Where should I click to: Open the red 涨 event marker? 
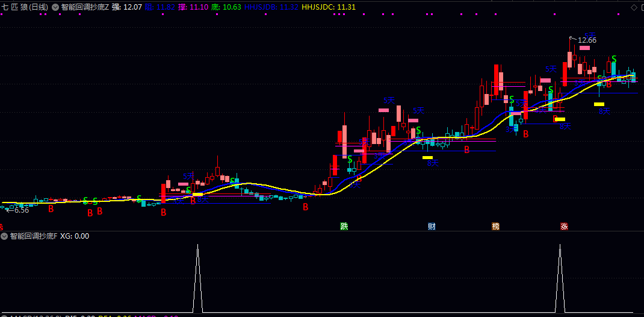tap(564, 226)
